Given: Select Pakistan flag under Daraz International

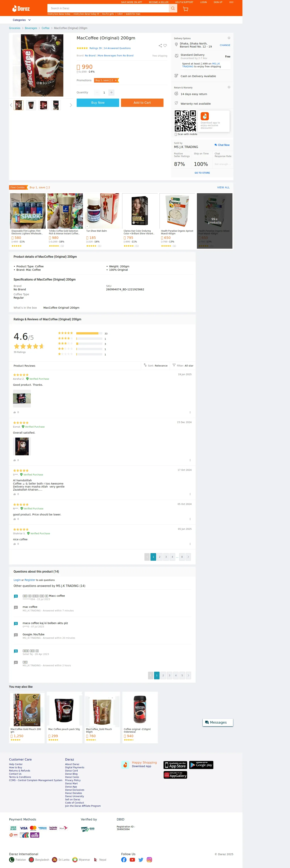Looking at the screenshot, I should (12, 860).
